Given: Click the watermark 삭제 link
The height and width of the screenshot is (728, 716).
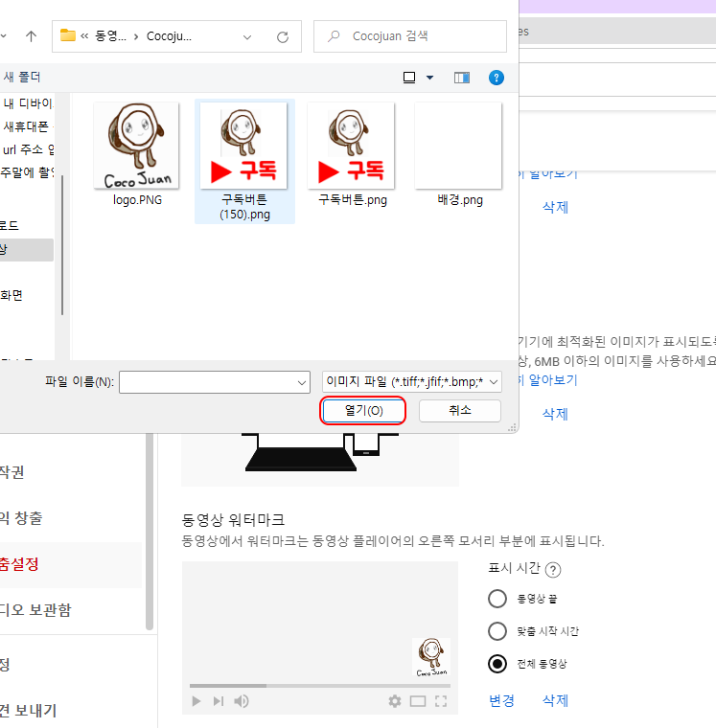Looking at the screenshot, I should pos(555,700).
